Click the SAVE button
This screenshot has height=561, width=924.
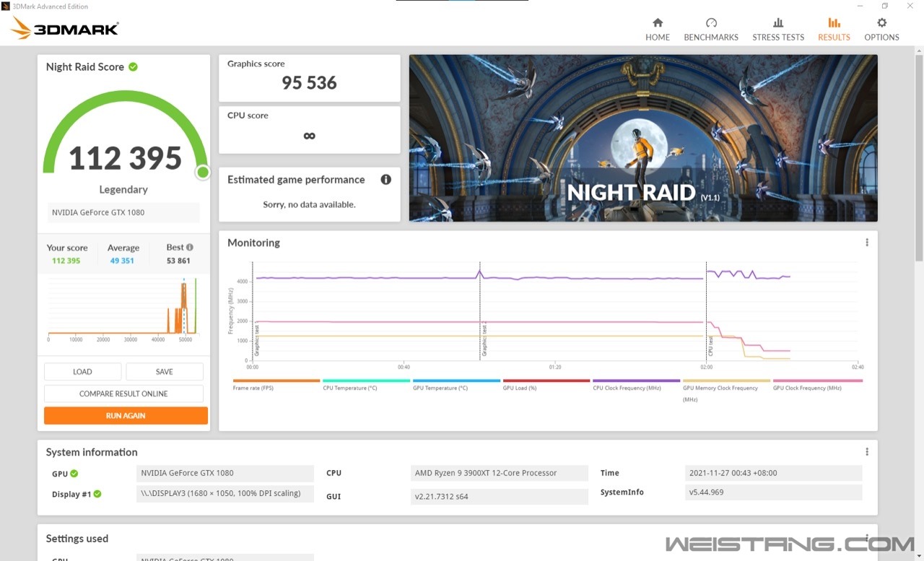(x=165, y=372)
